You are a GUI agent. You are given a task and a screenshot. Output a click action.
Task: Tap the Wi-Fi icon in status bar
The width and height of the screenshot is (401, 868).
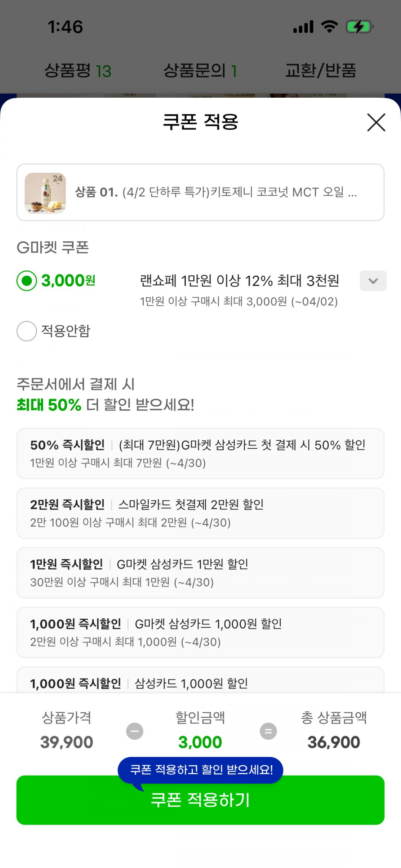click(329, 27)
